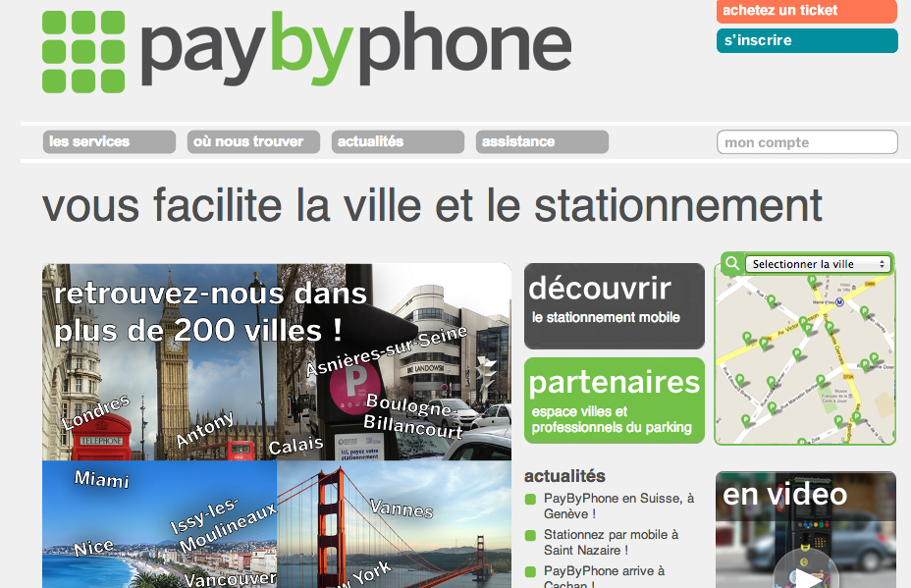The height and width of the screenshot is (588, 911).
Task: Click the PayByPhone green keypad logo icon
Action: [83, 52]
